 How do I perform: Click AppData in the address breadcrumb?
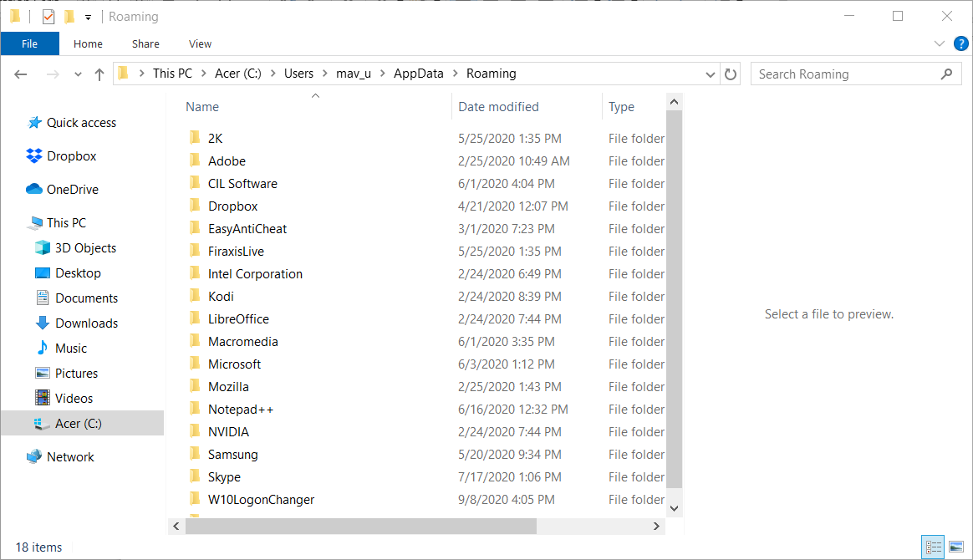pos(419,74)
